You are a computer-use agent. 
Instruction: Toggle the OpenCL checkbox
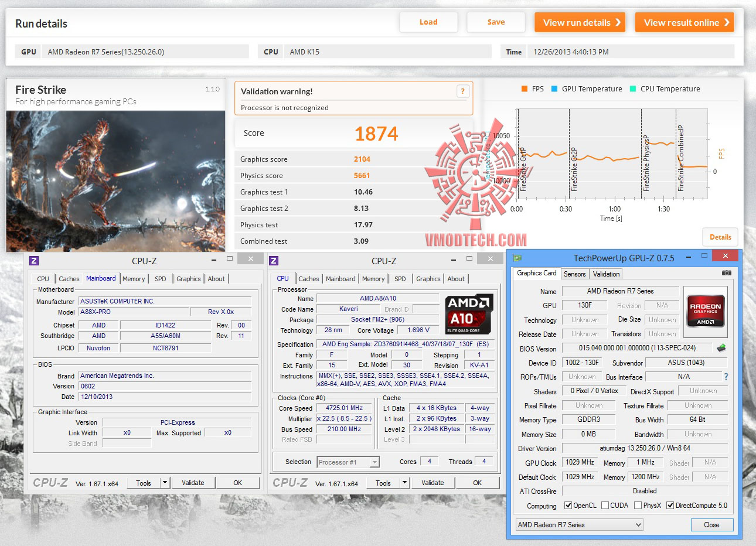coord(568,506)
